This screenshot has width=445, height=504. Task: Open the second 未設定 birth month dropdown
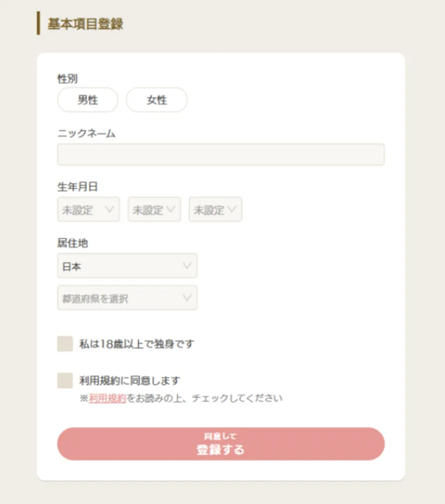click(x=154, y=209)
